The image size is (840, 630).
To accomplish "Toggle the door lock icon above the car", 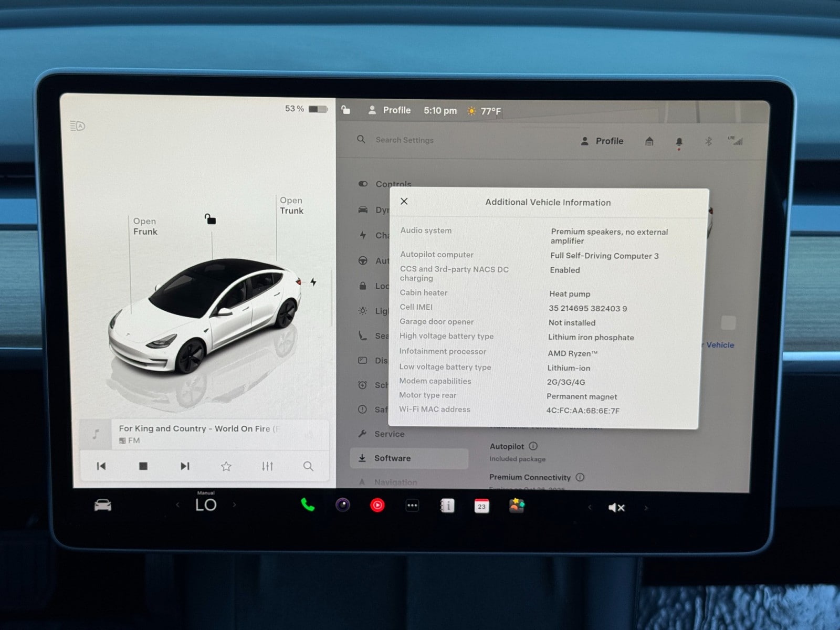I will click(211, 219).
